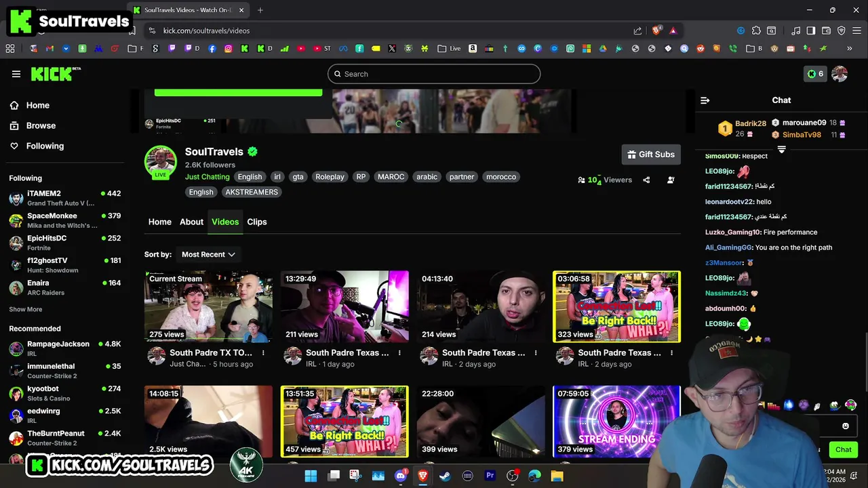Open the user profile avatar menu

(x=840, y=74)
